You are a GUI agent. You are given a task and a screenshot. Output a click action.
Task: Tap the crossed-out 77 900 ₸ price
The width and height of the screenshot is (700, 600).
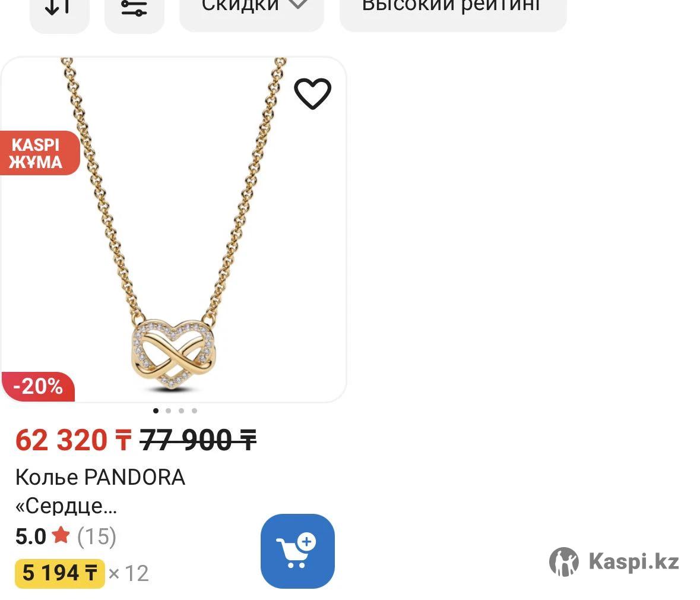click(x=198, y=440)
